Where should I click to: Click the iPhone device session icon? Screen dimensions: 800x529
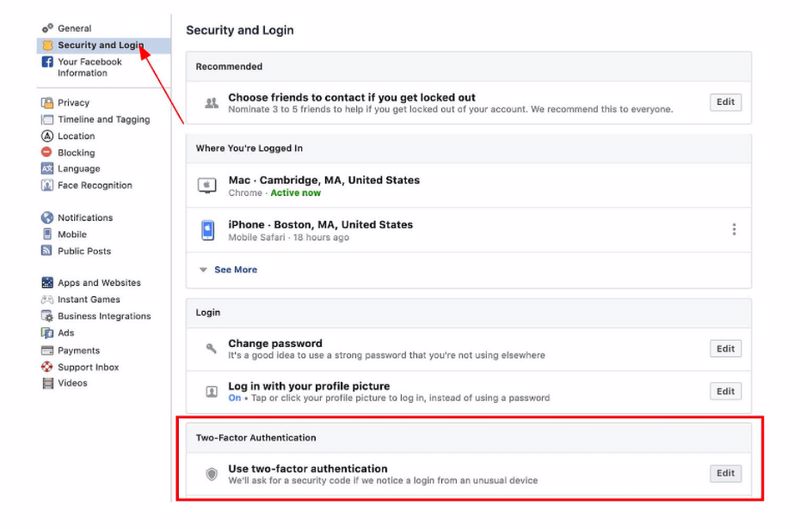208,230
